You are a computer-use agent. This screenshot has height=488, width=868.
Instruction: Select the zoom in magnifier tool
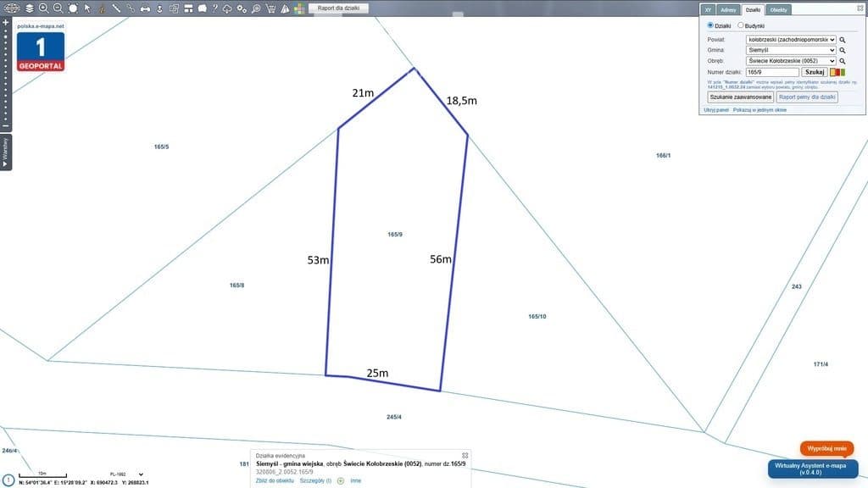pyautogui.click(x=44, y=8)
